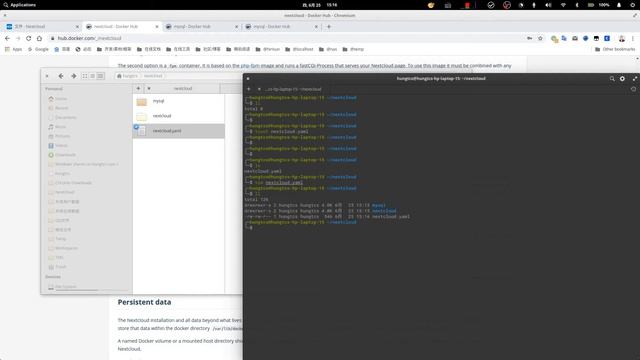Open the Apps bookmark shortcut
640x360 pixels.
(x=13, y=49)
